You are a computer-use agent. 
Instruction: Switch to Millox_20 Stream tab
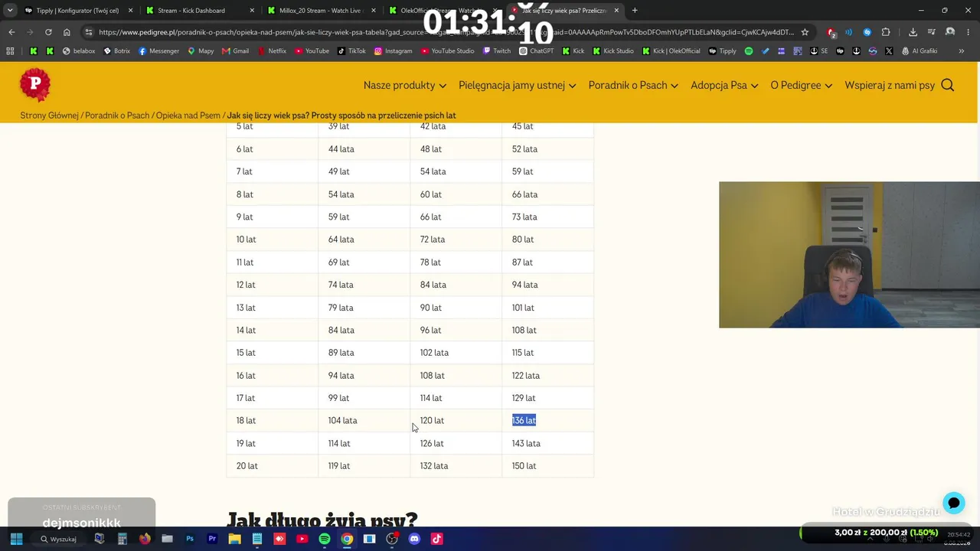(321, 11)
